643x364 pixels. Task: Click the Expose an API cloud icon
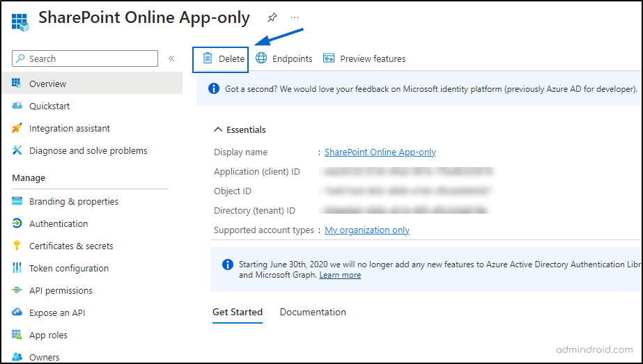coord(17,312)
